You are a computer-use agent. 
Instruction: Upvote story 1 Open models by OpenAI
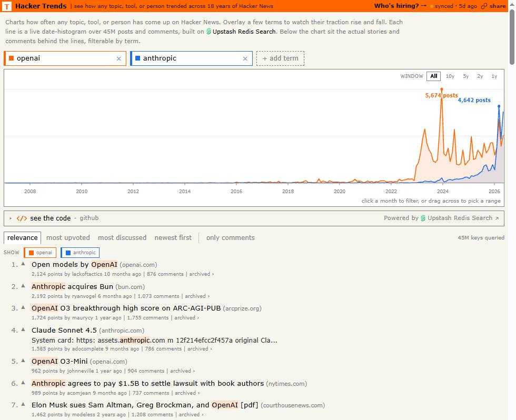23,264
